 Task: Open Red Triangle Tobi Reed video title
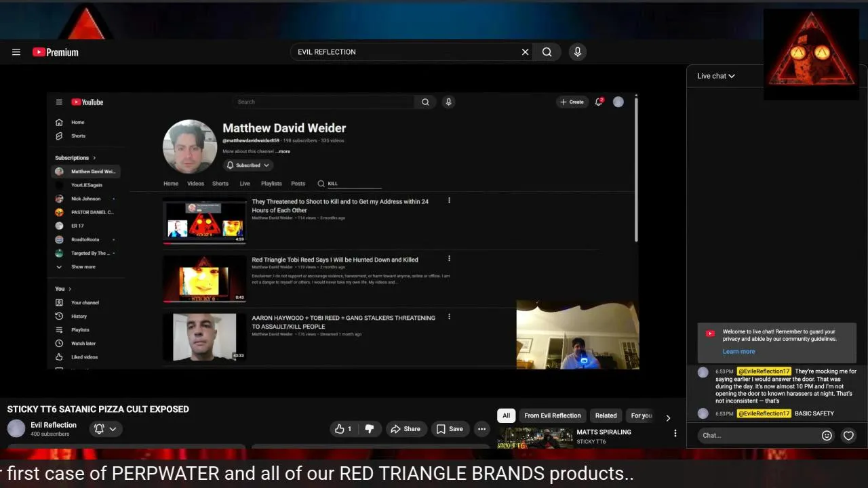[335, 260]
